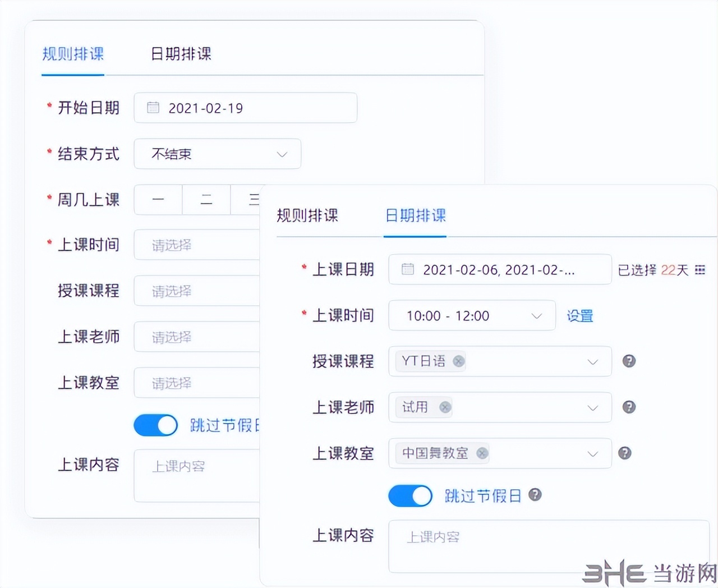Click the calendar grid icon after 已选择 22天
The height and width of the screenshot is (588, 718).
[700, 270]
